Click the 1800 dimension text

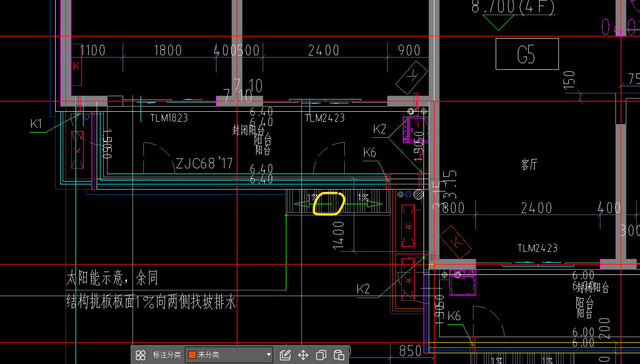pyautogui.click(x=168, y=50)
